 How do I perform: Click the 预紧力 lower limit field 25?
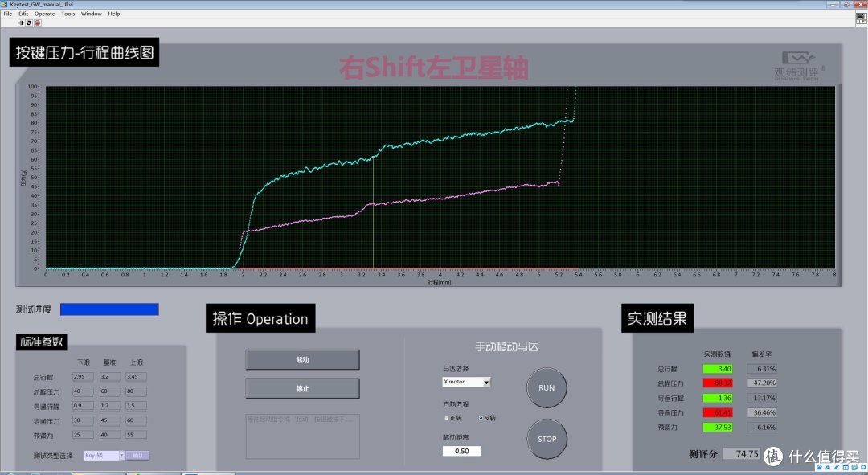click(x=83, y=435)
